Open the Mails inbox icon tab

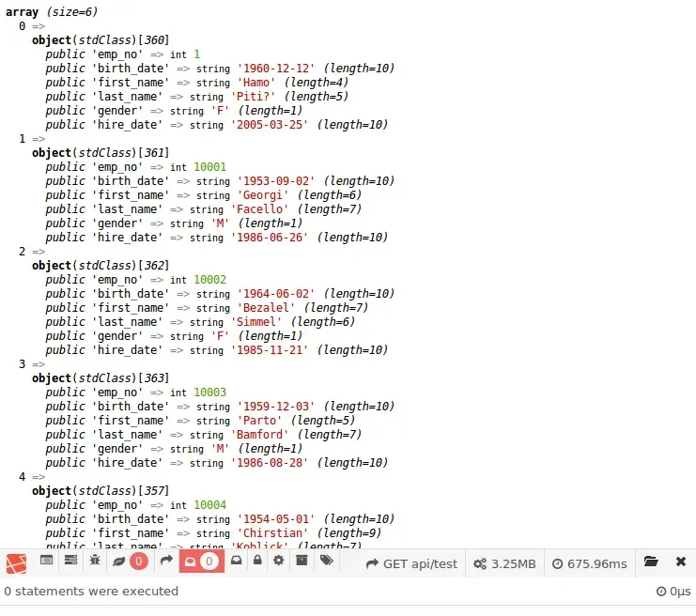[x=236, y=561]
